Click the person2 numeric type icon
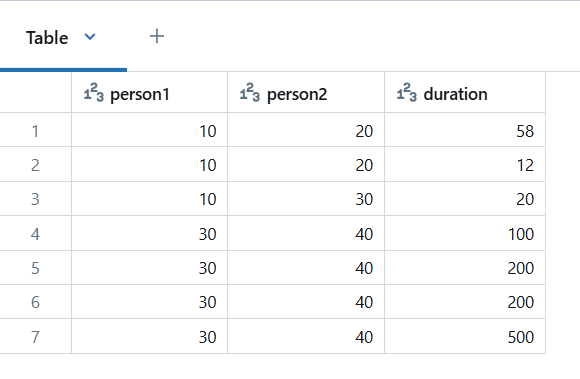580x379 pixels. (250, 92)
